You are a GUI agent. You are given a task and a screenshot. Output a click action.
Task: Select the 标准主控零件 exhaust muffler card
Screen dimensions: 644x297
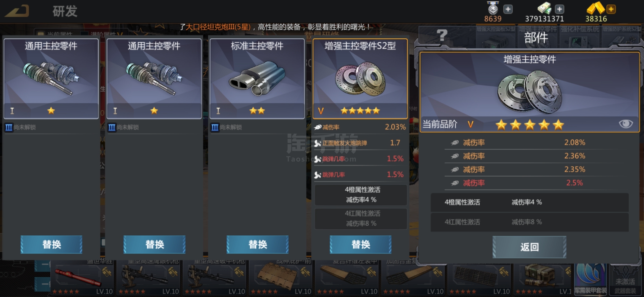pos(257,79)
